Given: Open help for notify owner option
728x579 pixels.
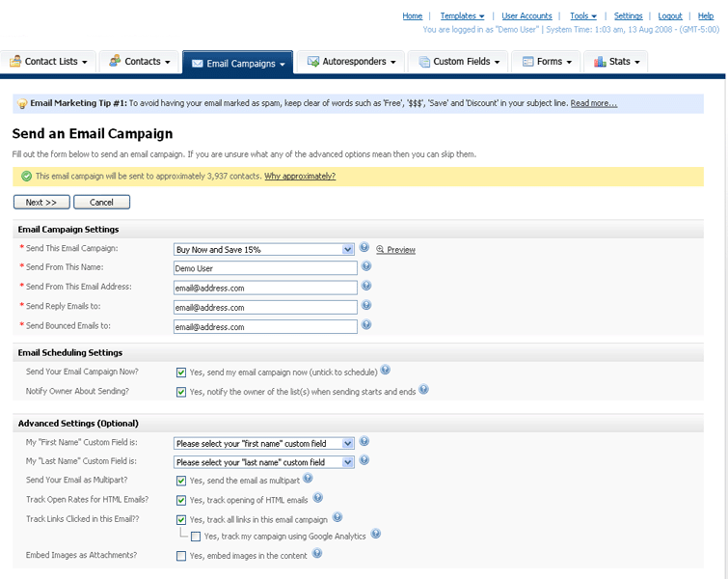Looking at the screenshot, I should (423, 390).
